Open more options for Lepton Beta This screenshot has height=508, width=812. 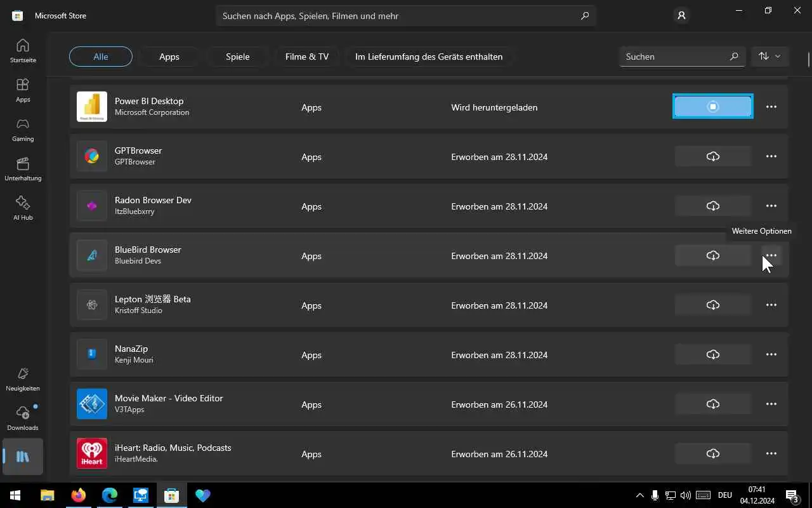(x=771, y=305)
